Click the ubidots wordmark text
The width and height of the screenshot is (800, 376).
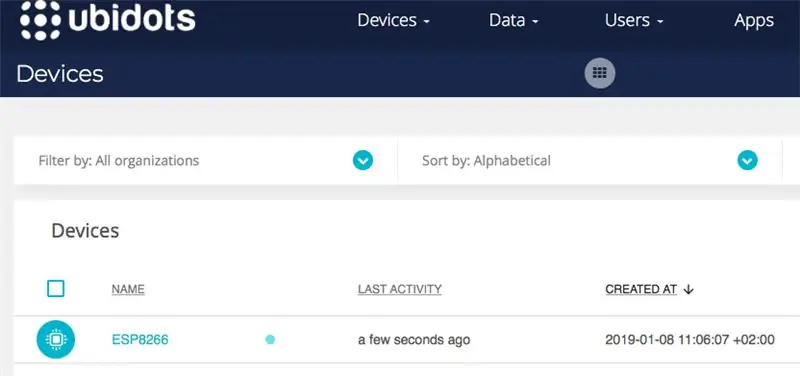pyautogui.click(x=132, y=19)
